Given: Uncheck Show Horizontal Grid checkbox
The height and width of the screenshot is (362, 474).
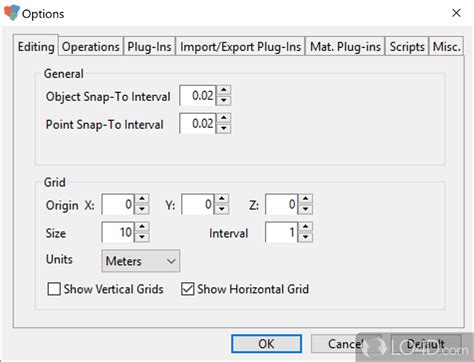Looking at the screenshot, I should (188, 289).
